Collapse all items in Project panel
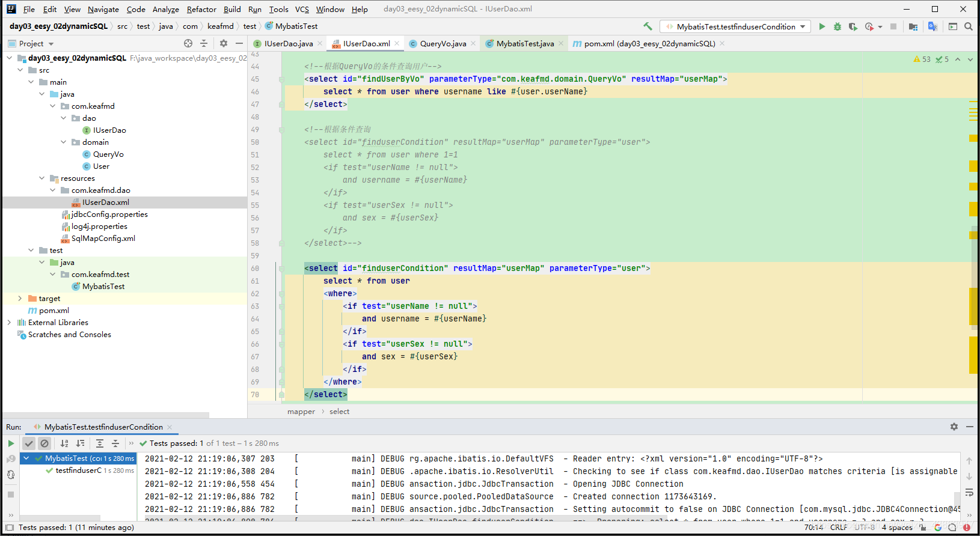 click(x=204, y=43)
